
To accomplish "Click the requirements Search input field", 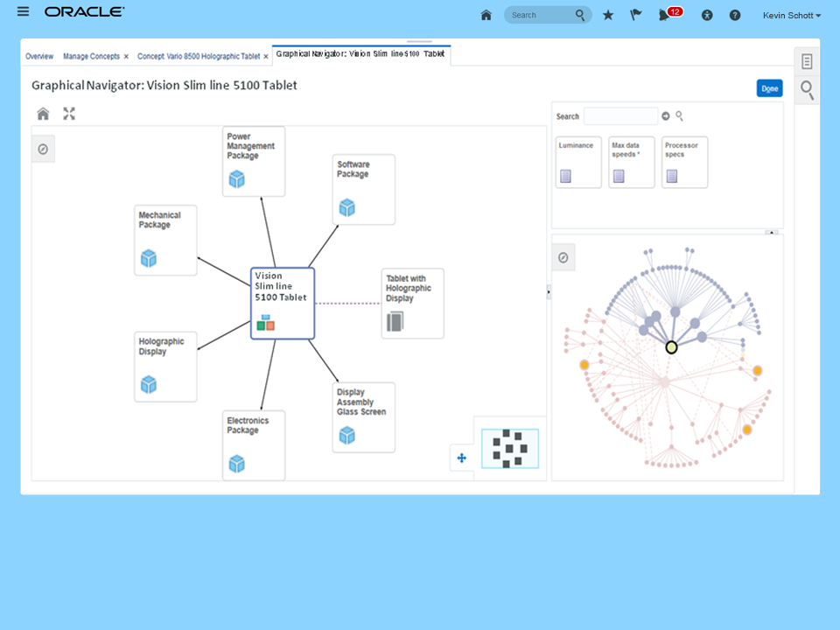I will pyautogui.click(x=620, y=116).
